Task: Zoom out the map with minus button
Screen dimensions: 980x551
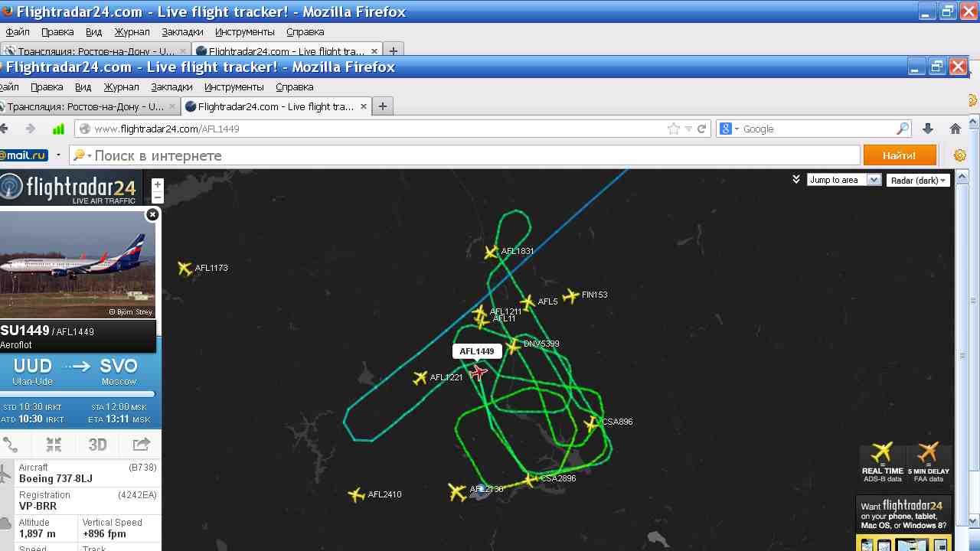Action: pyautogui.click(x=158, y=197)
